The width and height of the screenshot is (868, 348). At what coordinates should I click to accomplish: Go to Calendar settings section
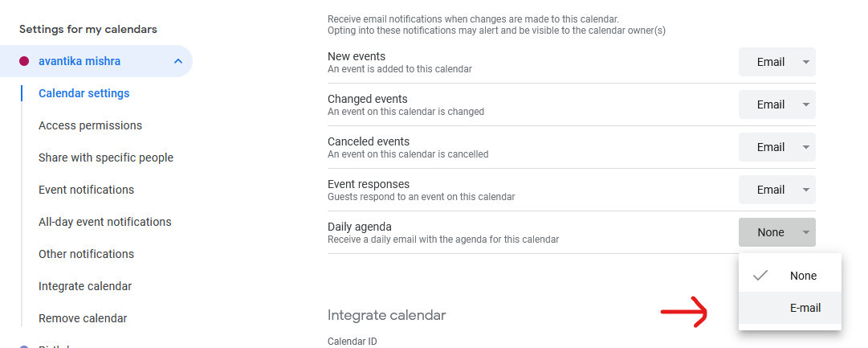coord(84,93)
